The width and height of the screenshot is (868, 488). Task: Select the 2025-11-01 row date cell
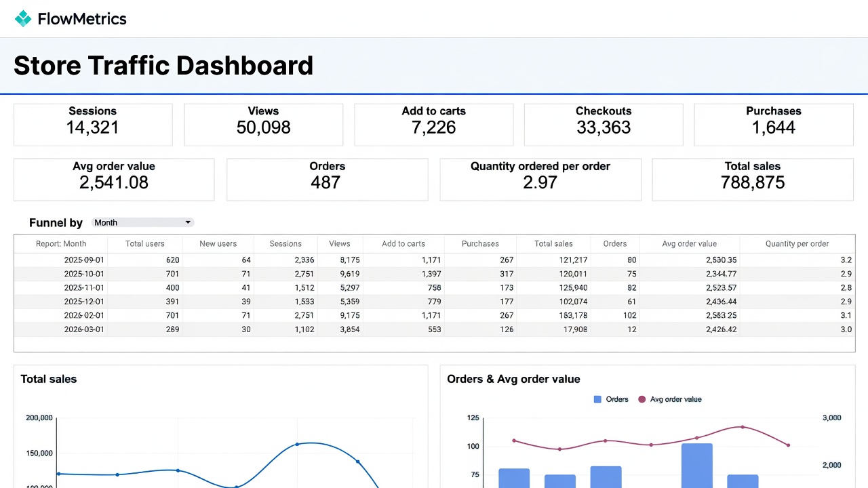click(84, 287)
